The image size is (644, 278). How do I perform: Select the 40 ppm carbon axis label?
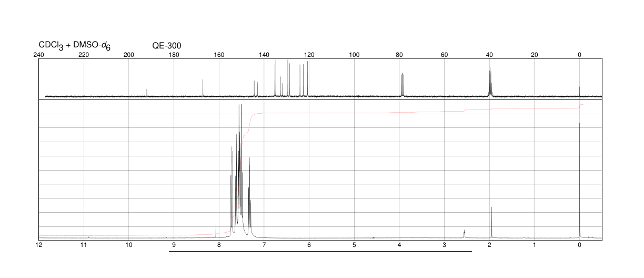(x=489, y=54)
